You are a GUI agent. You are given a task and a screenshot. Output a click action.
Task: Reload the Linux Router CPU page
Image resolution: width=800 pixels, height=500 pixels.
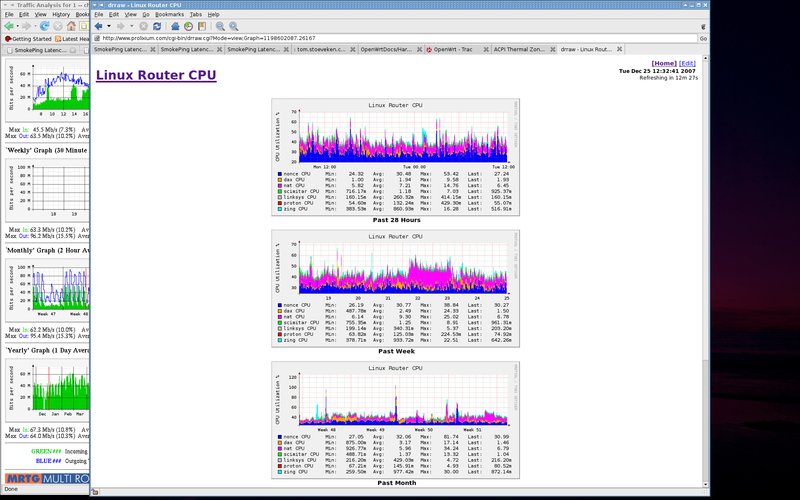tap(157, 26)
